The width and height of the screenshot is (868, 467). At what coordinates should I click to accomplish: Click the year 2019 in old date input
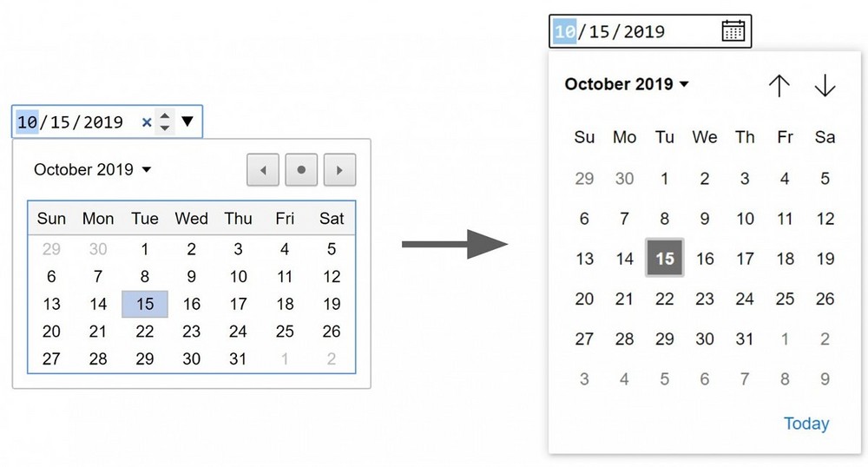pyautogui.click(x=103, y=122)
